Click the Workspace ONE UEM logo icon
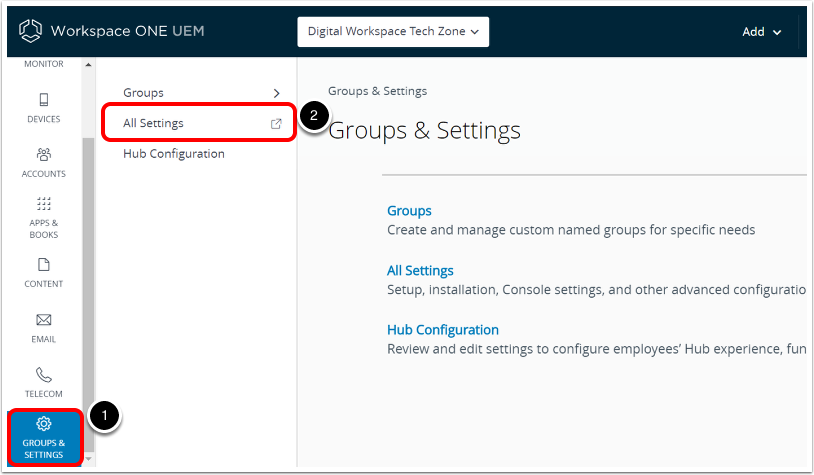Viewport: 814px width, 475px height. pyautogui.click(x=30, y=31)
